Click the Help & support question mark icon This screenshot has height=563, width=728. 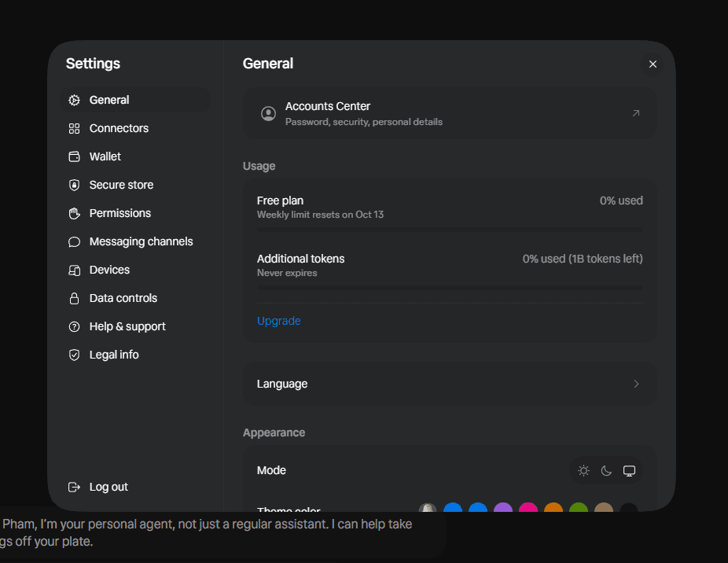pyautogui.click(x=74, y=326)
